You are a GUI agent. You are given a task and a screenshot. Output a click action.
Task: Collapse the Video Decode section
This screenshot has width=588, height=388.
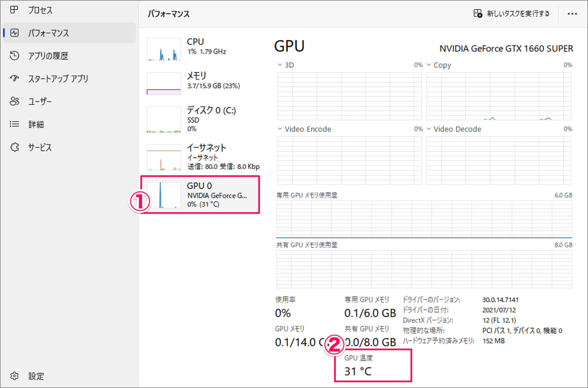429,129
